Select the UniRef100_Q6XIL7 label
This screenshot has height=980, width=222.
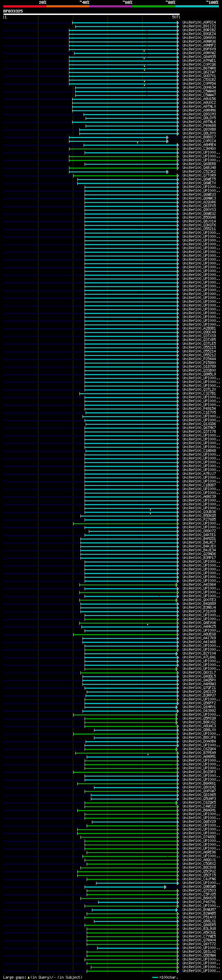[199, 673]
